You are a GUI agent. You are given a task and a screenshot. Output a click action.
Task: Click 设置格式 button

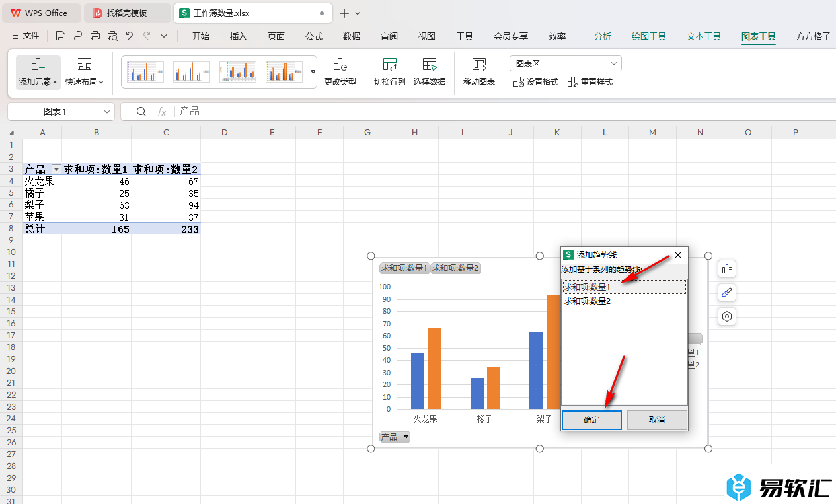tap(536, 82)
